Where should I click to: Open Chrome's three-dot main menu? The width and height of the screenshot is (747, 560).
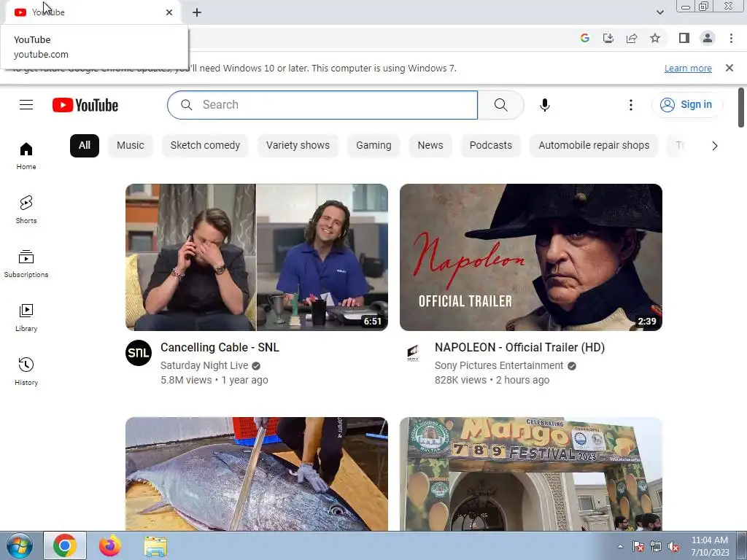(731, 38)
